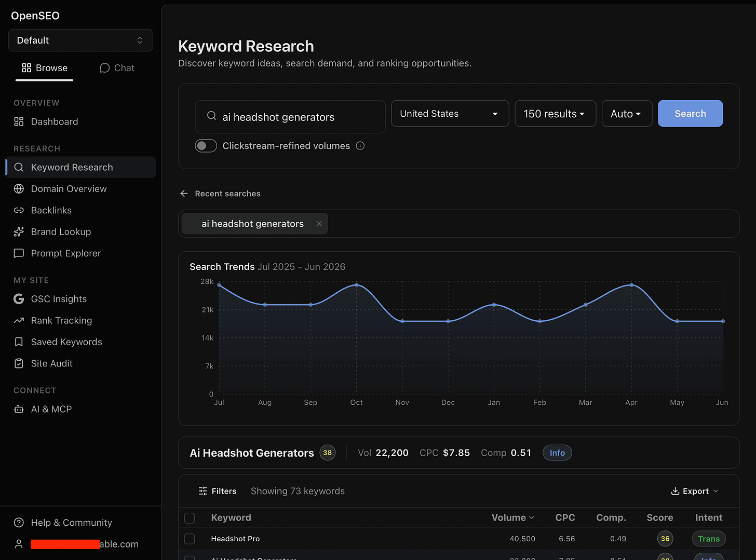
Task: Open Brand Lookup sparkle icon
Action: coord(19,232)
